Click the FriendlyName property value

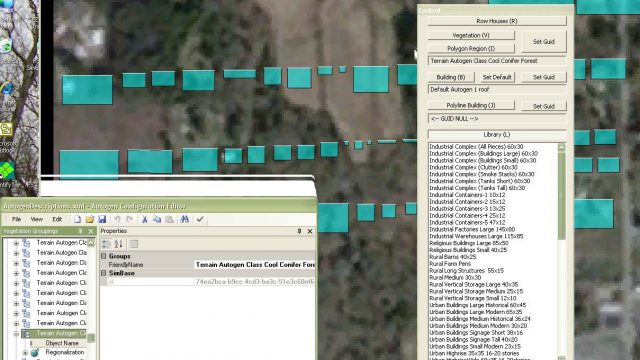pyautogui.click(x=255, y=264)
